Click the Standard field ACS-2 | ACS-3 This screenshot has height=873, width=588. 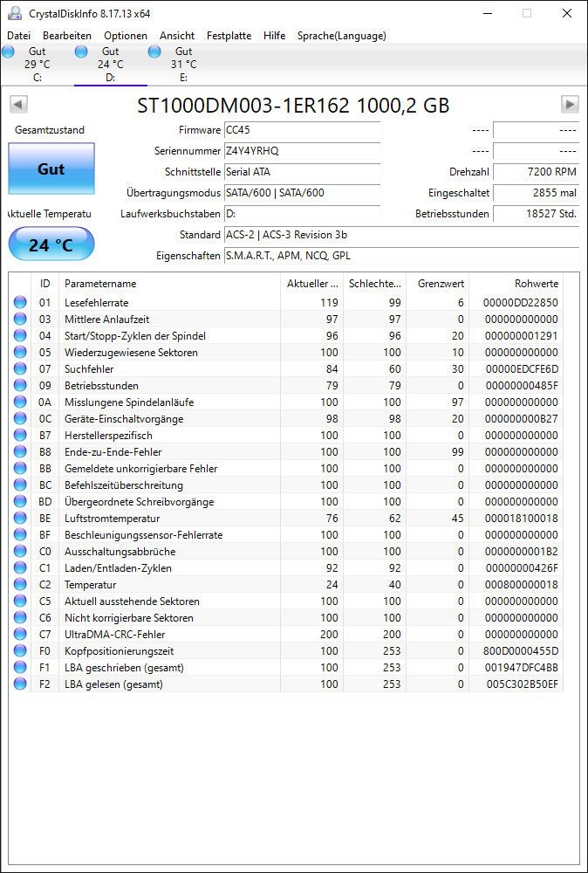click(x=401, y=235)
